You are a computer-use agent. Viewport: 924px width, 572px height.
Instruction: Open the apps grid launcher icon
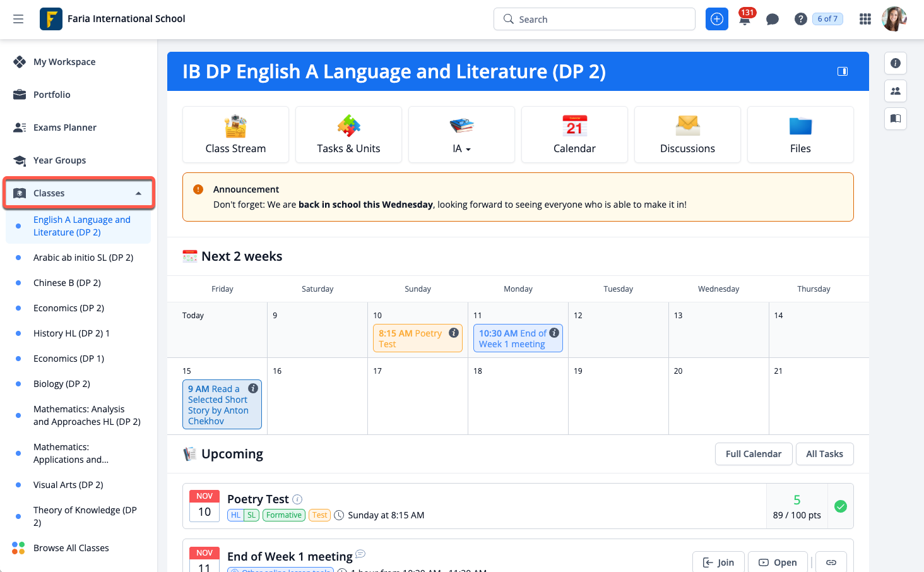click(865, 19)
